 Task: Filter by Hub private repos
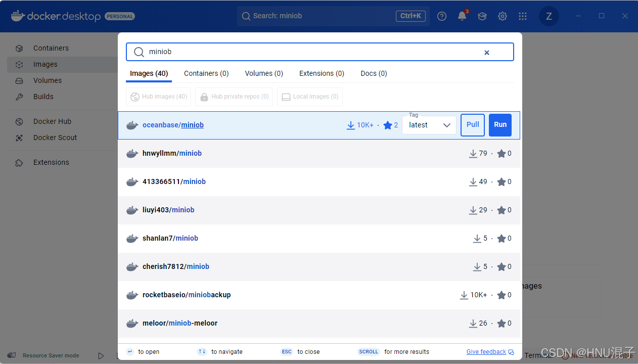234,97
